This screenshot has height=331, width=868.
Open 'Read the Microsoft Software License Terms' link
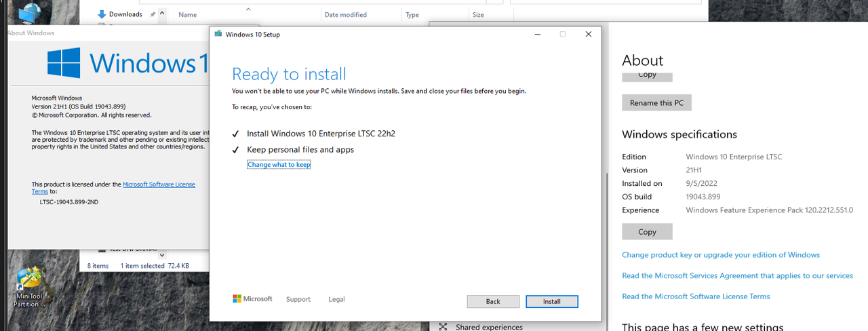[x=696, y=296]
